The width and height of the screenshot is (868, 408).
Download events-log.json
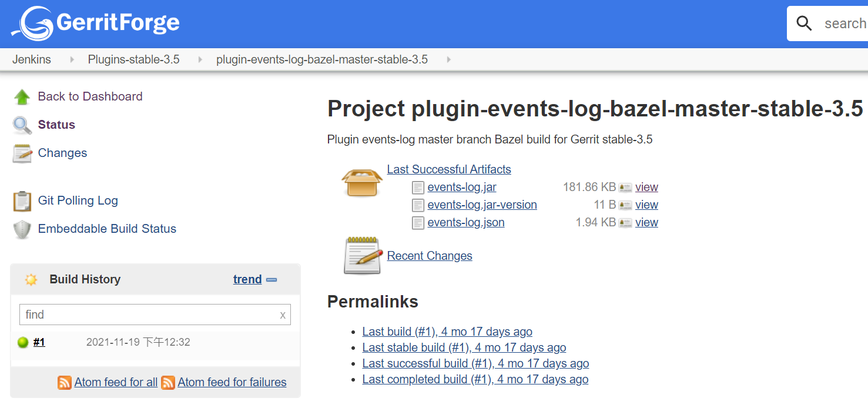(x=466, y=222)
